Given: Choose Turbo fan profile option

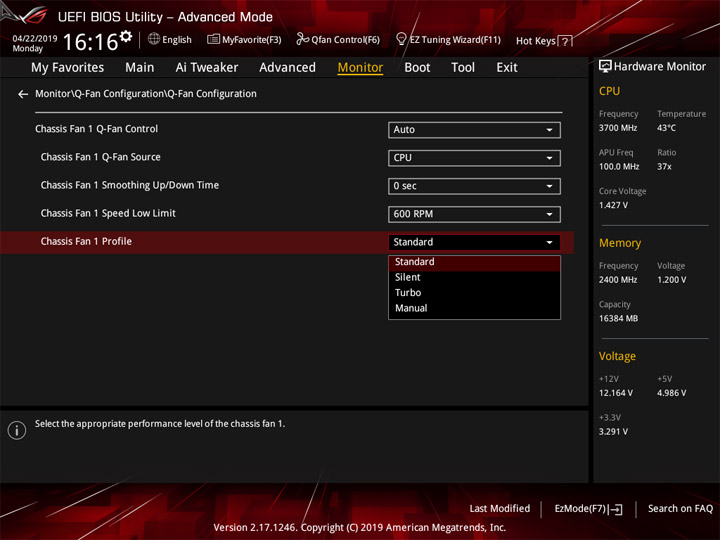Looking at the screenshot, I should pyautogui.click(x=474, y=293).
